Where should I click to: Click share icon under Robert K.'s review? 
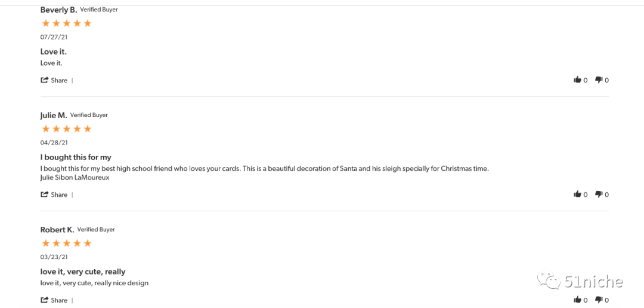pos(45,300)
